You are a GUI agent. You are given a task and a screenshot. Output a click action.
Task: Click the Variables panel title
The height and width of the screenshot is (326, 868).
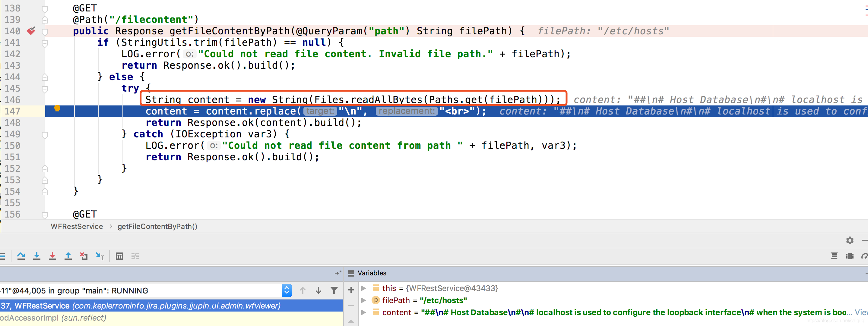372,273
